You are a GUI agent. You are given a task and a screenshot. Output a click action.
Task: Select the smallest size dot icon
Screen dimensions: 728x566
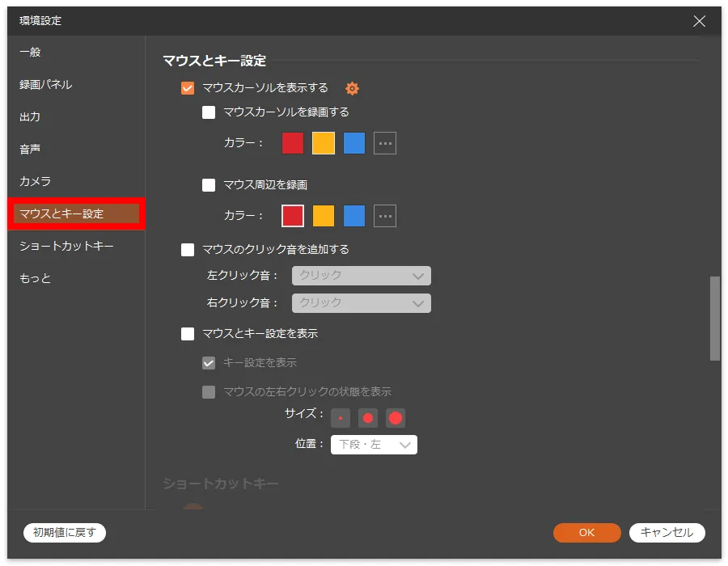pyautogui.click(x=341, y=418)
